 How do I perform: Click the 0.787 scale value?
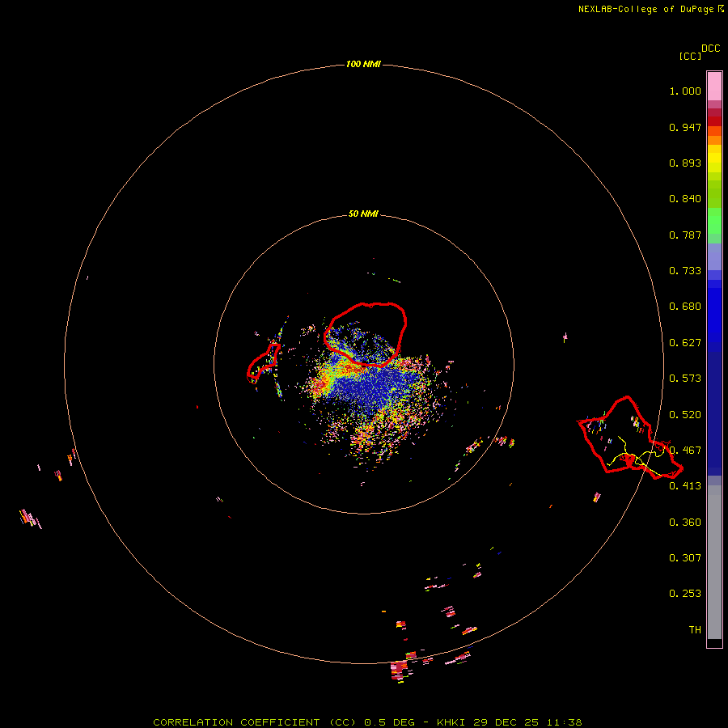coord(685,235)
